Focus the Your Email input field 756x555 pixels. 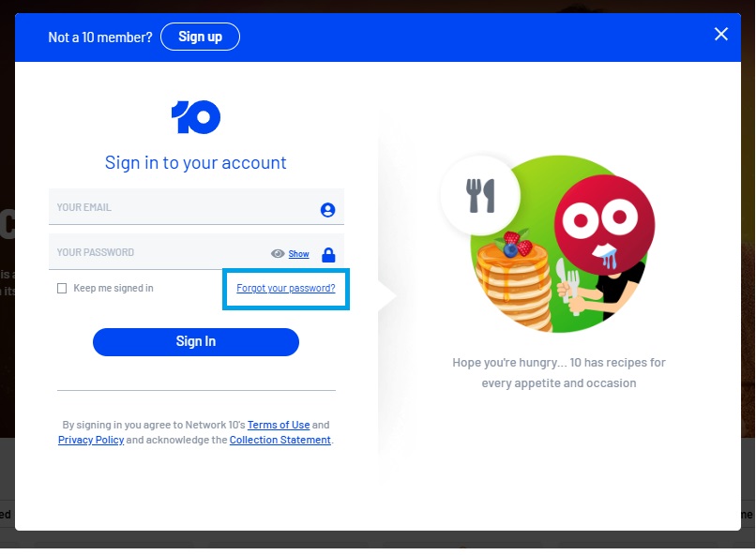[196, 206]
